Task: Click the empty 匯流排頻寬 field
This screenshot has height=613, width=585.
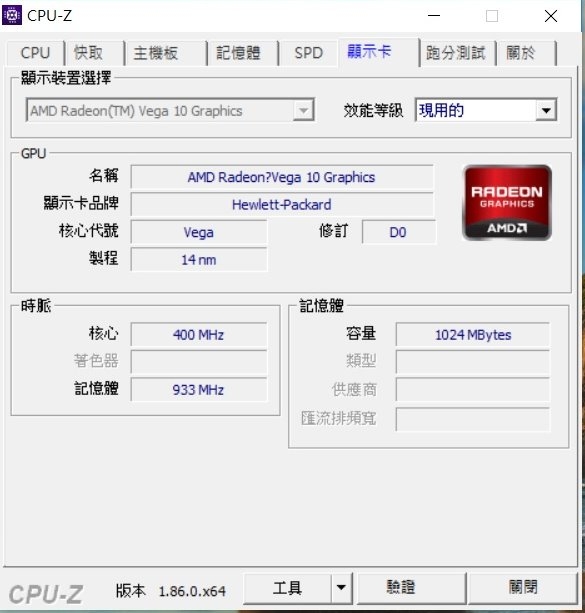Action: 473,419
